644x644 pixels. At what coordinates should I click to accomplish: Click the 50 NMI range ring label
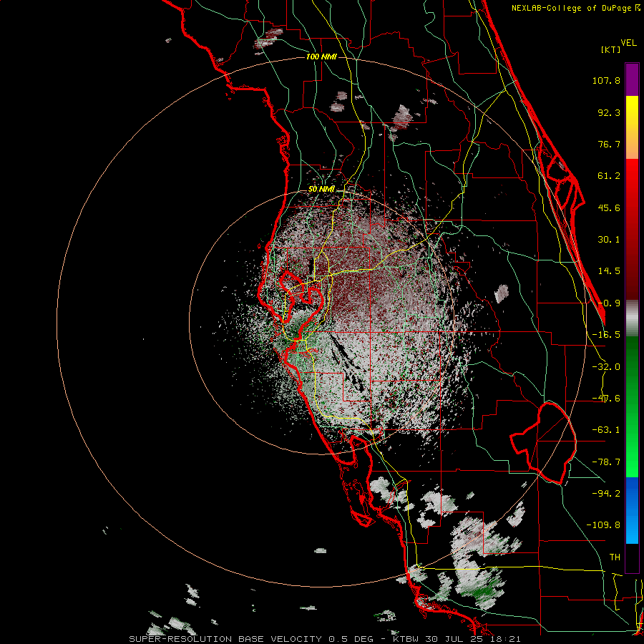pyautogui.click(x=321, y=190)
